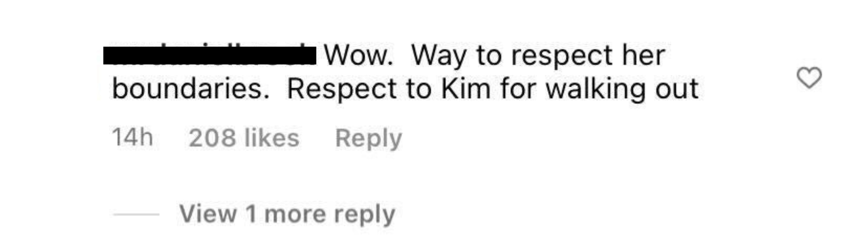Screen dimensions: 868x249
Task: Tap the heart outline beside the comment
Action: click(809, 78)
